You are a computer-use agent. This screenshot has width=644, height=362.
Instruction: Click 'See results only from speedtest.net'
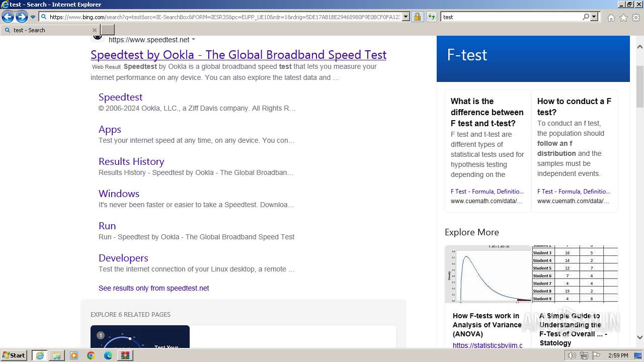point(153,288)
